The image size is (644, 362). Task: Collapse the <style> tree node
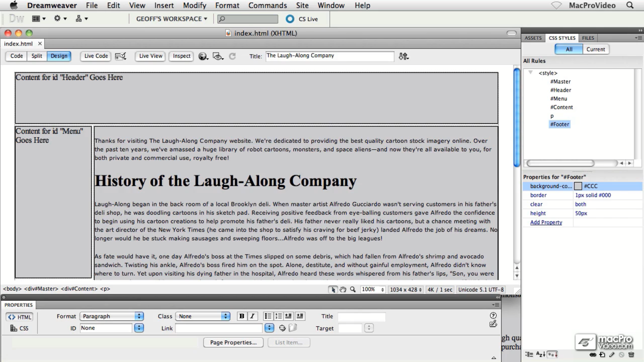tap(531, 73)
